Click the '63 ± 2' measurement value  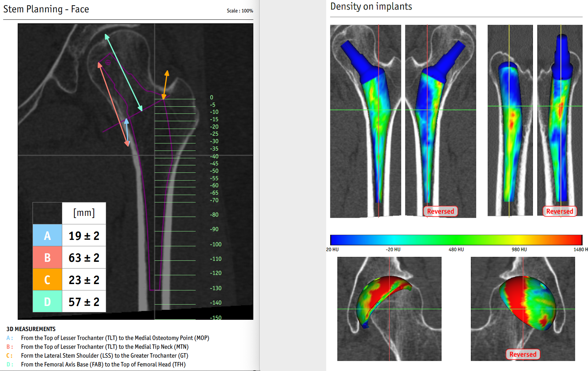[x=84, y=258]
